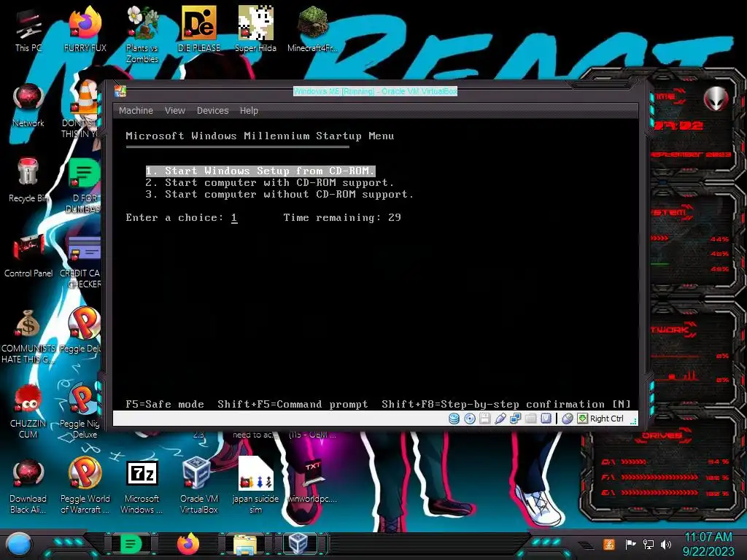Open Peggle World of Warcraft desktop icon
This screenshot has height=560, width=747.
coord(85,486)
